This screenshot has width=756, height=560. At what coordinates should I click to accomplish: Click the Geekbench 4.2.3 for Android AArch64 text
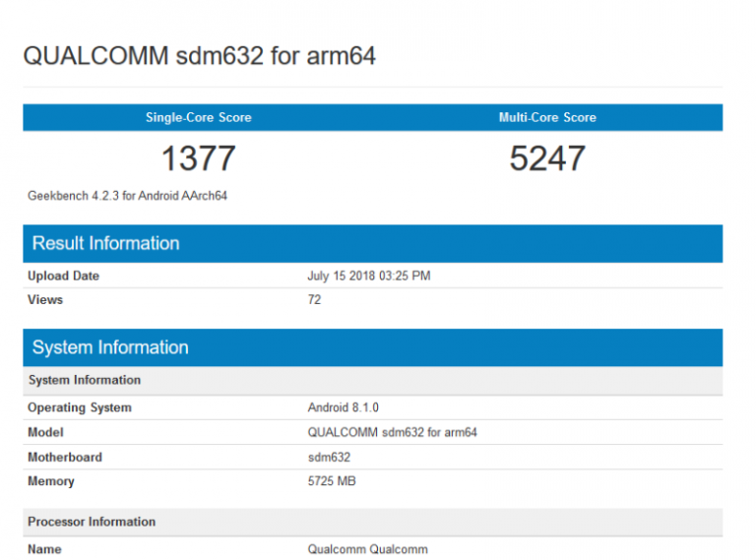[x=128, y=196]
